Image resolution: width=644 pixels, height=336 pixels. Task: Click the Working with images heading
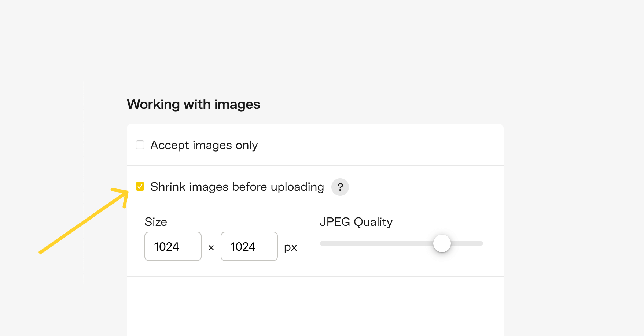click(x=193, y=104)
